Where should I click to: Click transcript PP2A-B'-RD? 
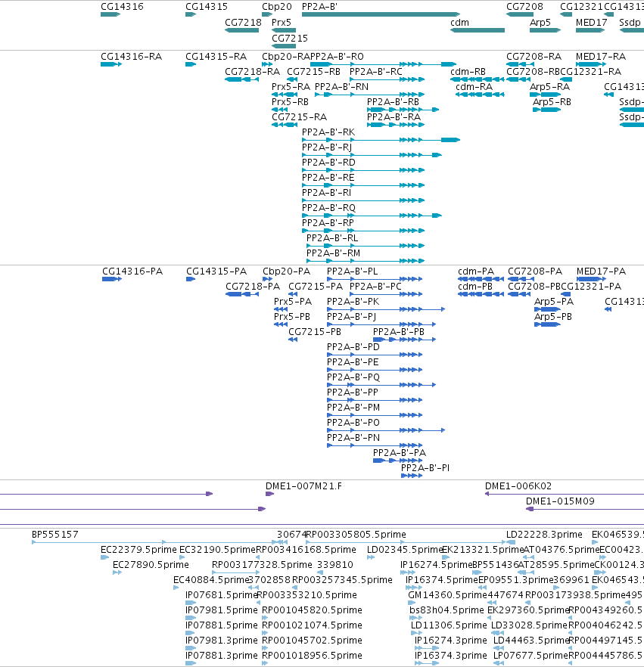(x=328, y=163)
